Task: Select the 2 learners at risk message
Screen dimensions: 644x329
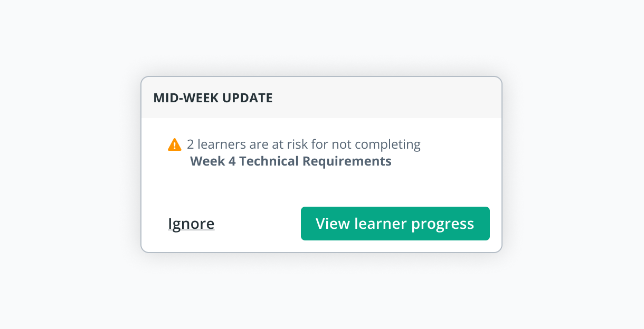Action: (304, 144)
